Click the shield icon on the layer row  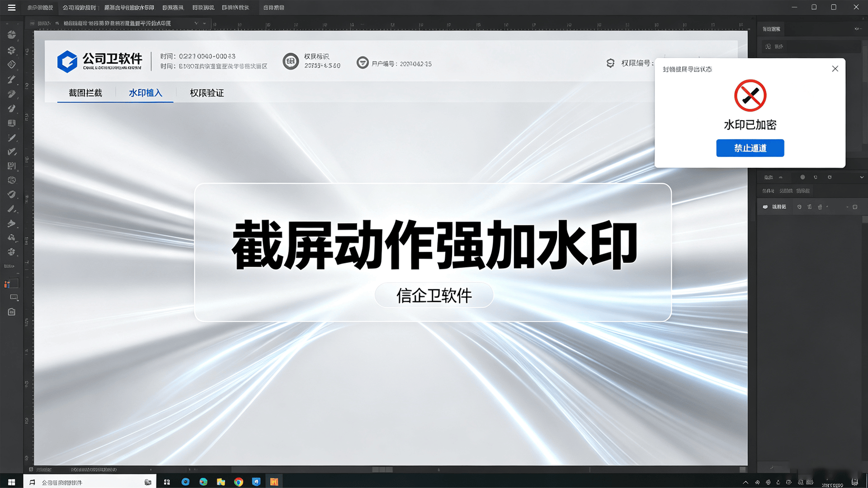tap(799, 207)
